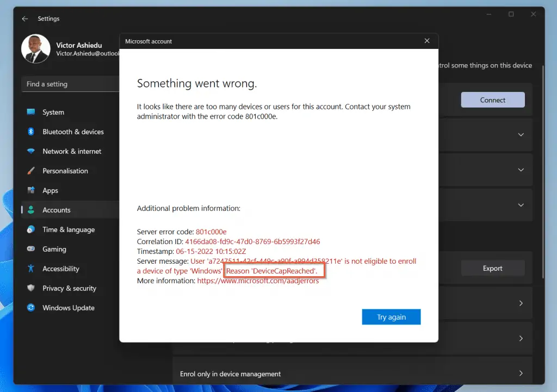Click the Try again button
Screen dimensions: 557x392
point(391,317)
